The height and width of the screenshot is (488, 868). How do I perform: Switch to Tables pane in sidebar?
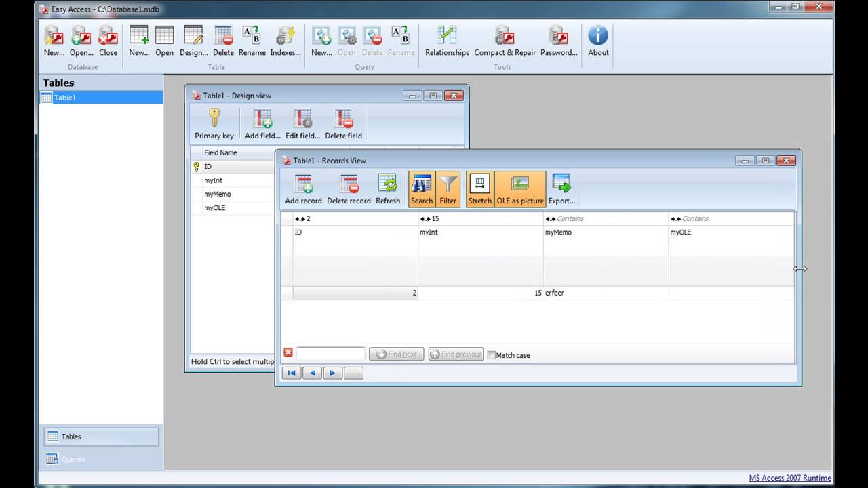[x=101, y=436]
